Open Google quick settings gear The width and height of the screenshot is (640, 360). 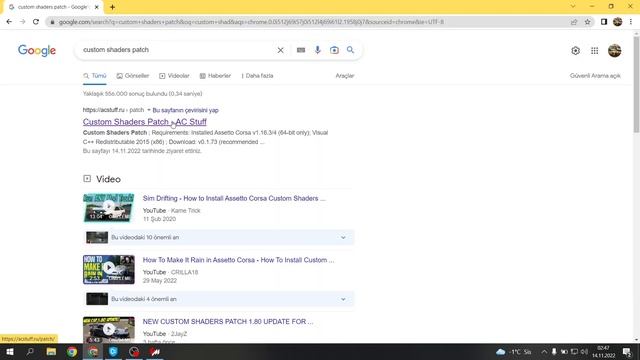(x=576, y=51)
